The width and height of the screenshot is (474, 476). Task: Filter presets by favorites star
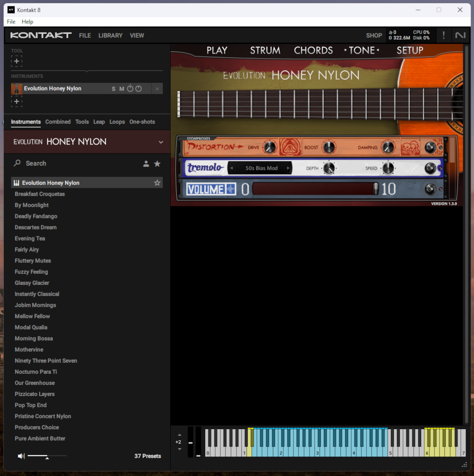pos(157,164)
